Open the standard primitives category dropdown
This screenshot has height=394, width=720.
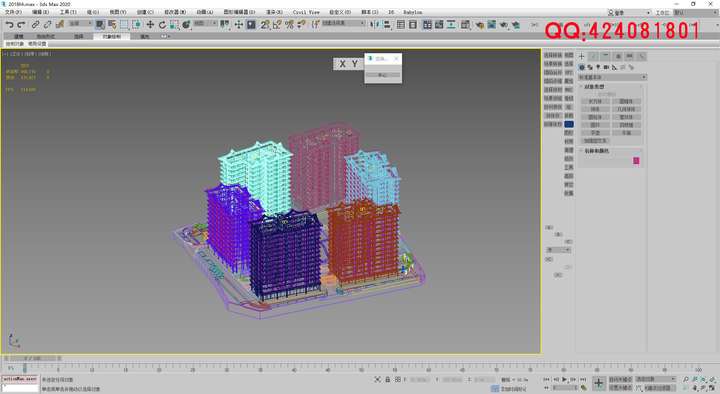(x=612, y=77)
